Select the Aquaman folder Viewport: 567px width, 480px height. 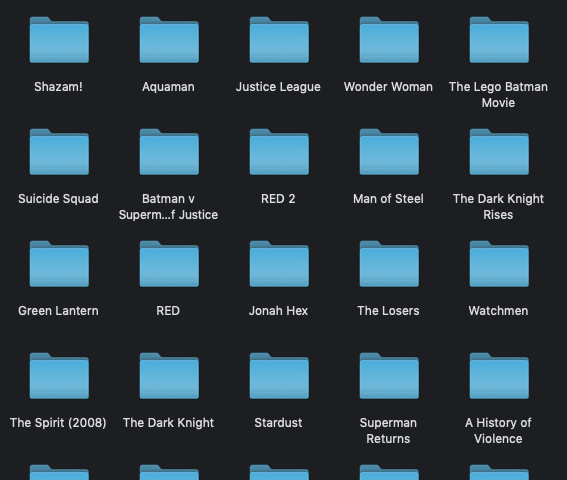tap(169, 40)
